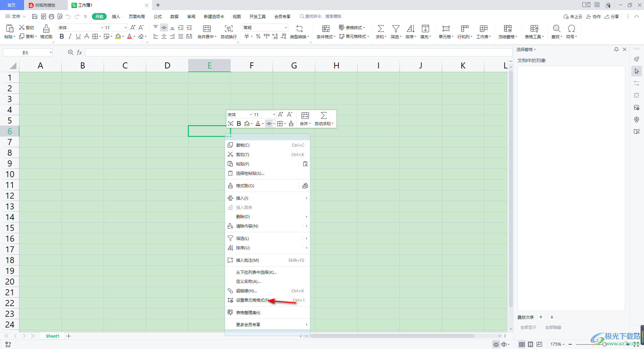Click the ribbon fill color bucket swatch
This screenshot has width=644, height=349.
[x=118, y=36]
